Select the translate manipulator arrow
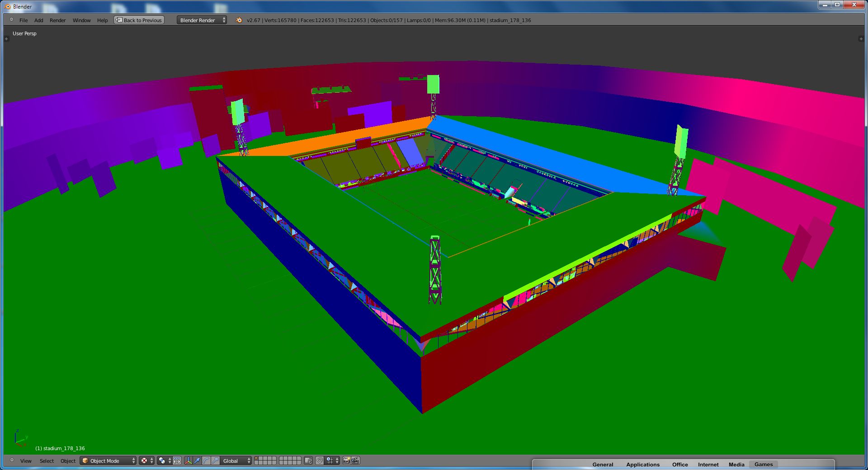The height and width of the screenshot is (470, 868). [x=198, y=461]
